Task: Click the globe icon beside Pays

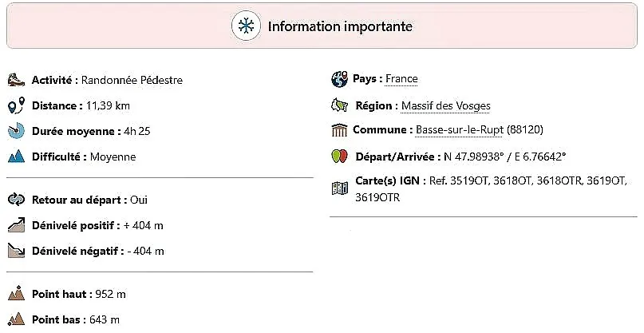Action: pos(339,79)
